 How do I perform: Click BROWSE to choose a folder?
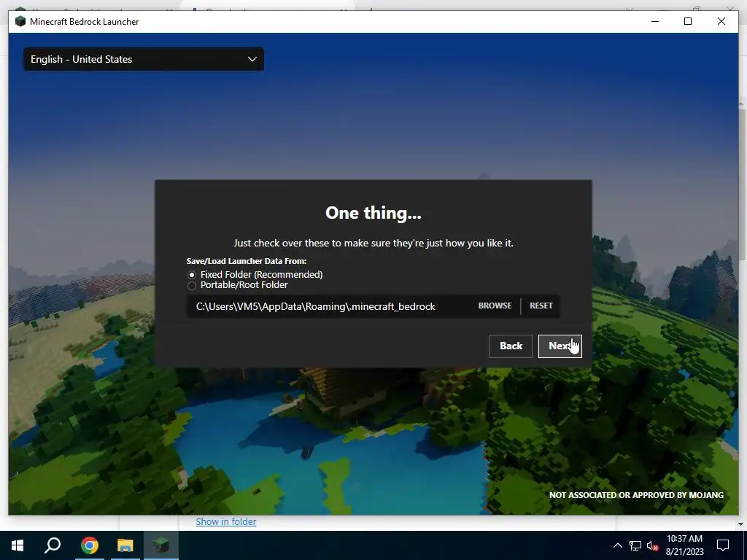tap(495, 306)
